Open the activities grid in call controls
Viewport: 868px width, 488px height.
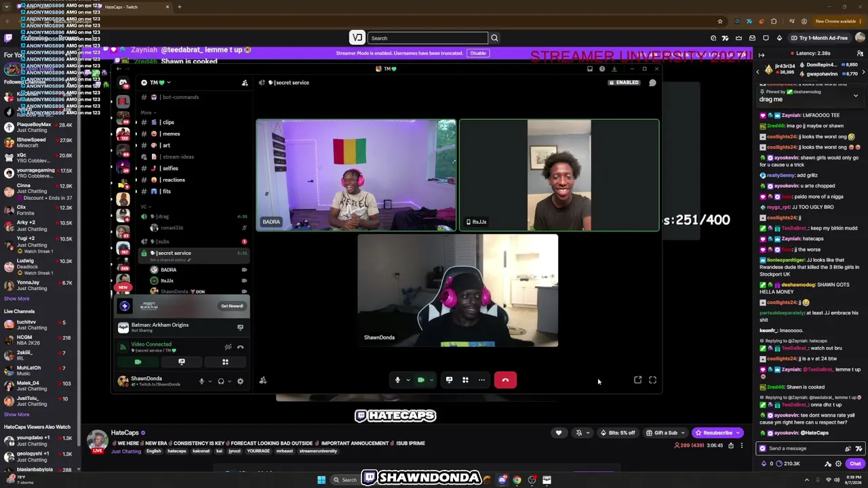(x=465, y=380)
